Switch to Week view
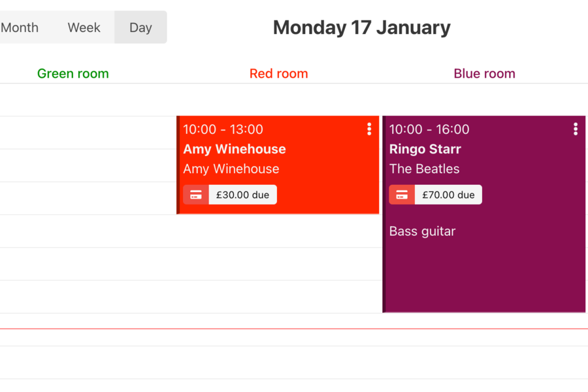Screen dimensions: 588x392 84,27
